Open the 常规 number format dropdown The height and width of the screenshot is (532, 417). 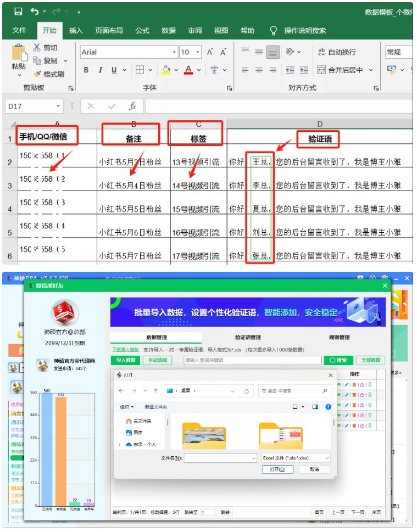tap(399, 52)
